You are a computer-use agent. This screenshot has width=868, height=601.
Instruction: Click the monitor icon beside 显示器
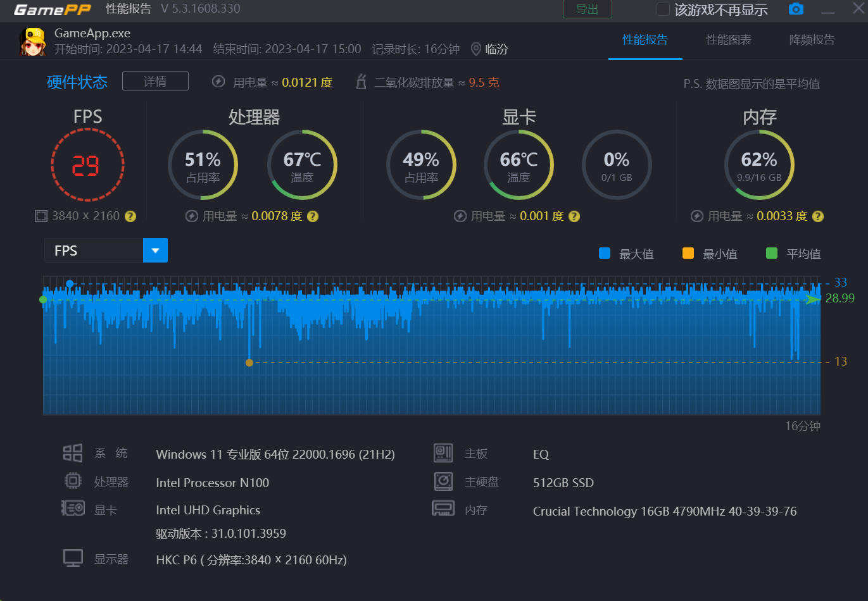(x=73, y=559)
